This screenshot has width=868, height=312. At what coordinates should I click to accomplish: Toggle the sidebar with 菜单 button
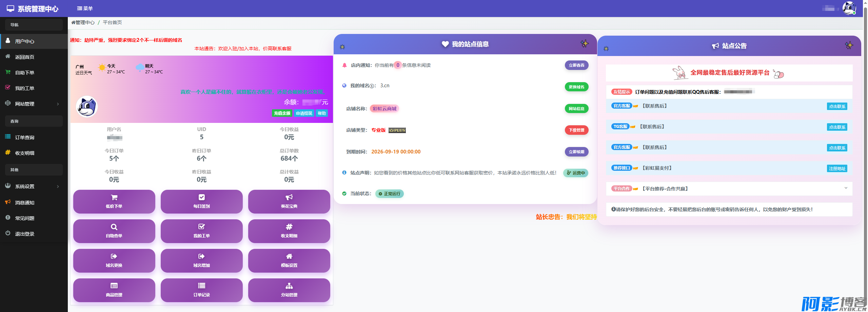[x=85, y=8]
